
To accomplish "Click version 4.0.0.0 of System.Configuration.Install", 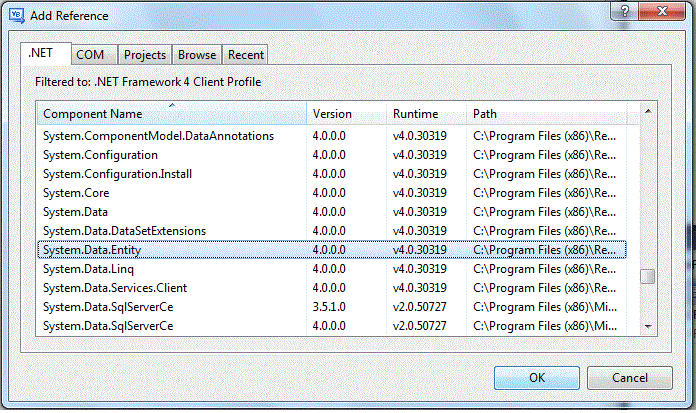I will (329, 174).
